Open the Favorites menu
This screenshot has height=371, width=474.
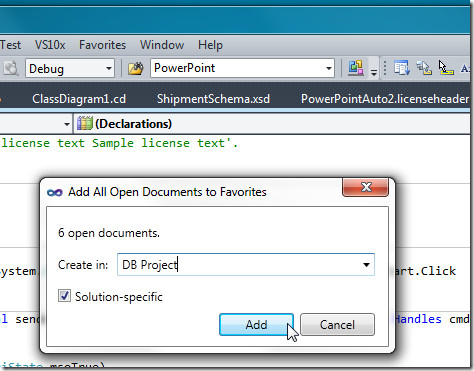102,45
